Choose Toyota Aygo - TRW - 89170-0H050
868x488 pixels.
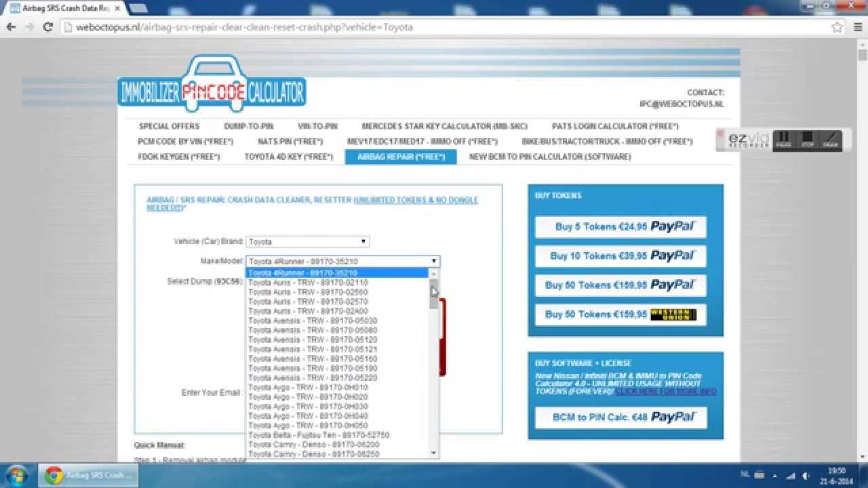[338, 425]
